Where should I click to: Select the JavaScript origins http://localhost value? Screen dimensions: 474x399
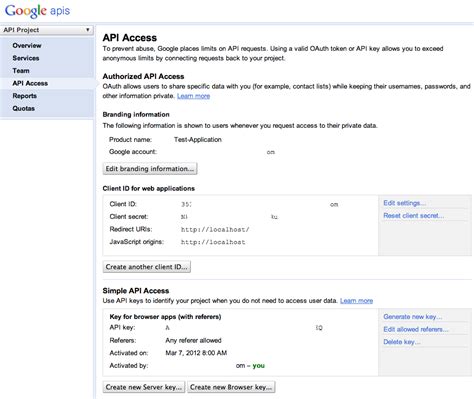click(213, 242)
